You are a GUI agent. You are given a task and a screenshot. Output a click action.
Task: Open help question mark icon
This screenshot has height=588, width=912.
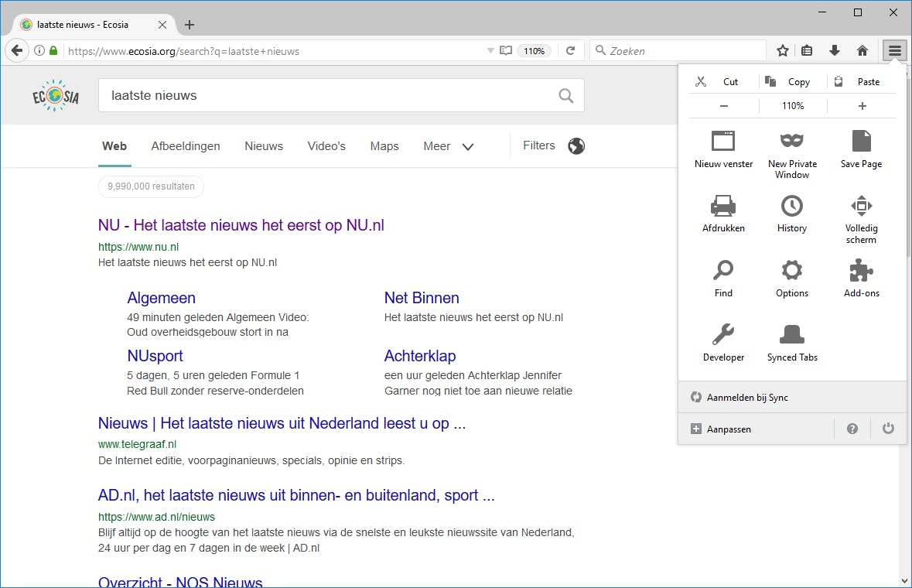[852, 429]
